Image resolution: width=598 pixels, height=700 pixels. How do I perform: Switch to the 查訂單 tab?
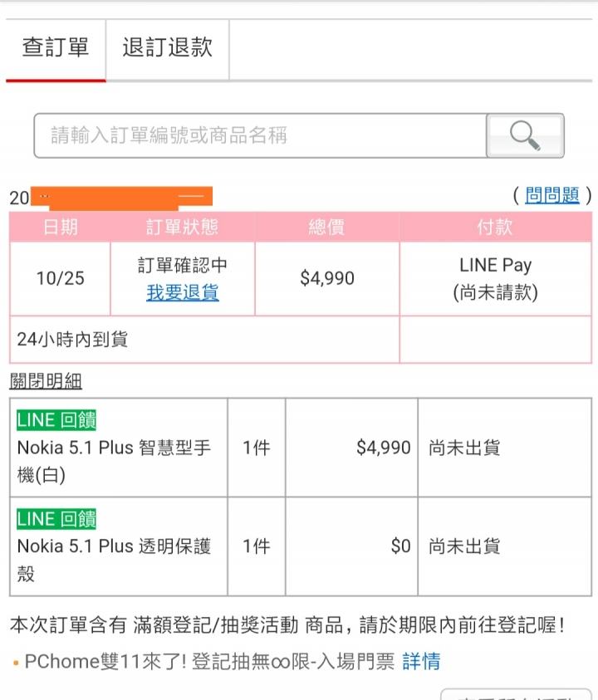pyautogui.click(x=56, y=48)
